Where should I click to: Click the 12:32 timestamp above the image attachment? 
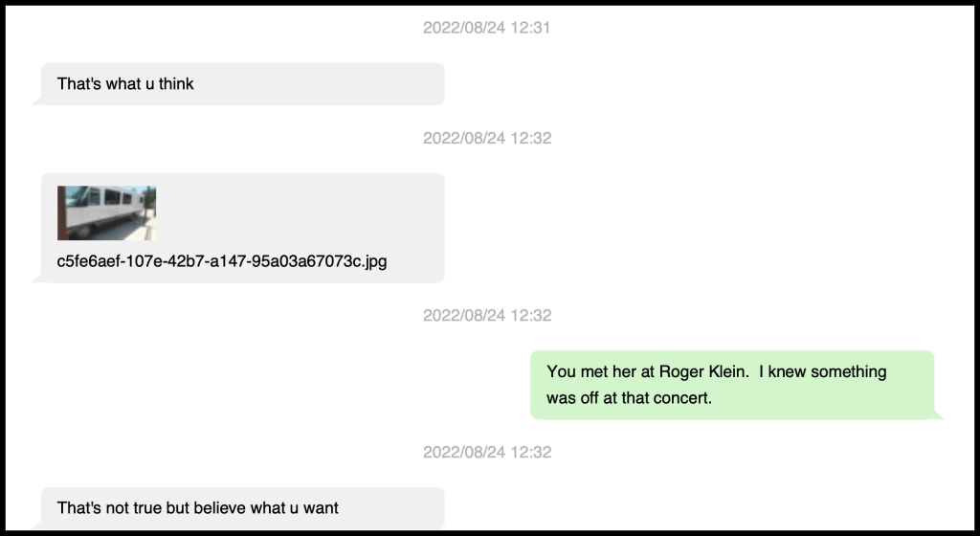(486, 138)
